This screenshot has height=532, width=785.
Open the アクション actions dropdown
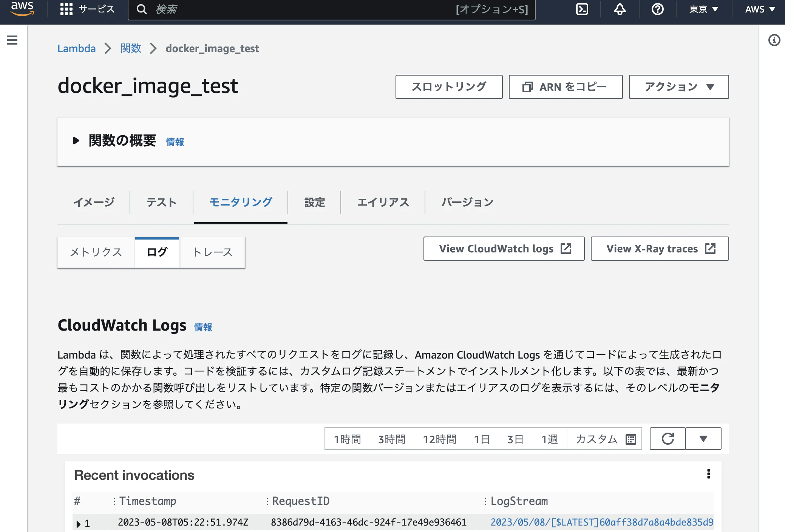679,87
